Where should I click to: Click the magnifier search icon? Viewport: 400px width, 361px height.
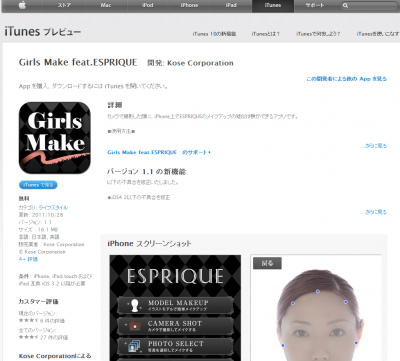346,6
